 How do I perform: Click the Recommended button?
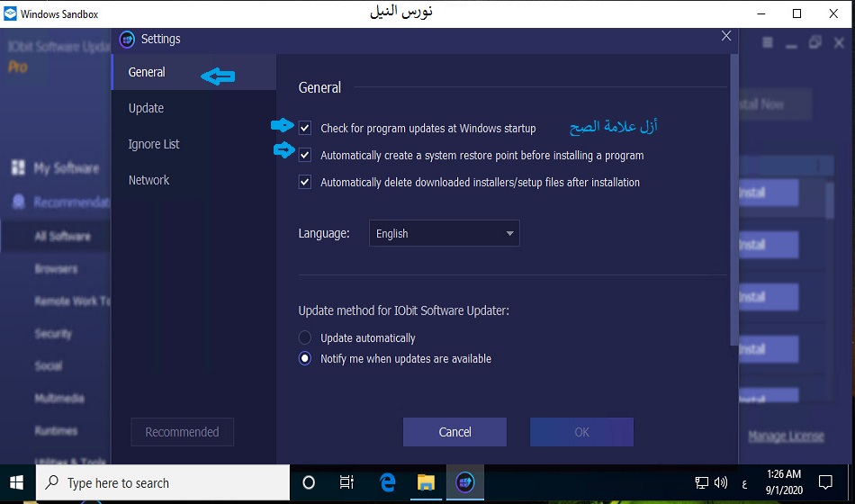[182, 432]
